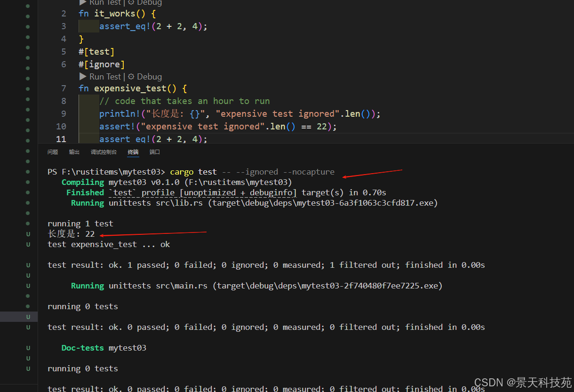The image size is (574, 392).
Task: Select the 终端 panel tab
Action: [133, 152]
